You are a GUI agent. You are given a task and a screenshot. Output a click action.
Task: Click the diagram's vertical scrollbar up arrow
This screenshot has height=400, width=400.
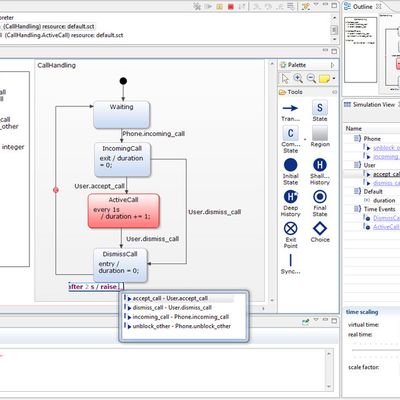272,64
